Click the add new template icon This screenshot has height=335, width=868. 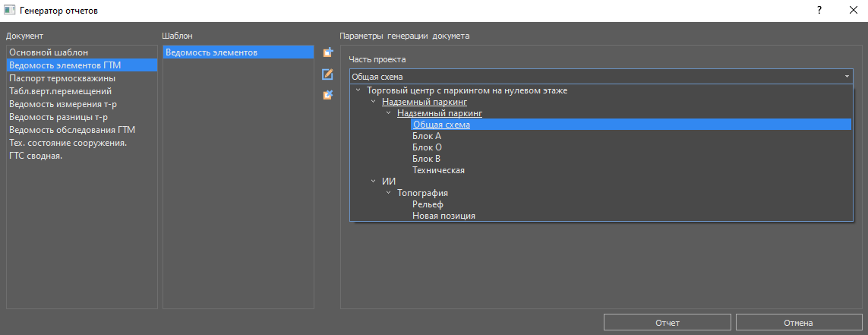[328, 53]
